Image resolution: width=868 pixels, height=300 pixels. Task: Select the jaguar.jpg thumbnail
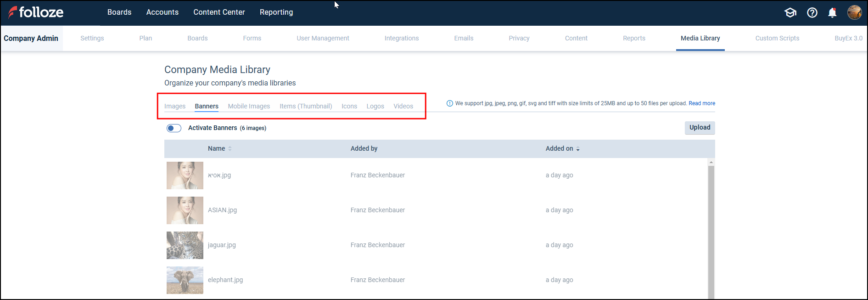[x=185, y=245]
